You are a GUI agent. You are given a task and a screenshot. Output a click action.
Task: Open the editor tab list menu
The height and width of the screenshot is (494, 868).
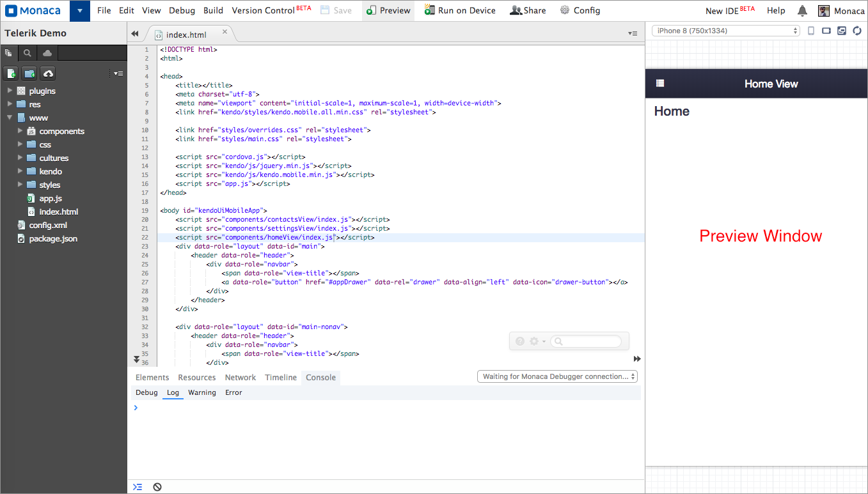pyautogui.click(x=633, y=34)
